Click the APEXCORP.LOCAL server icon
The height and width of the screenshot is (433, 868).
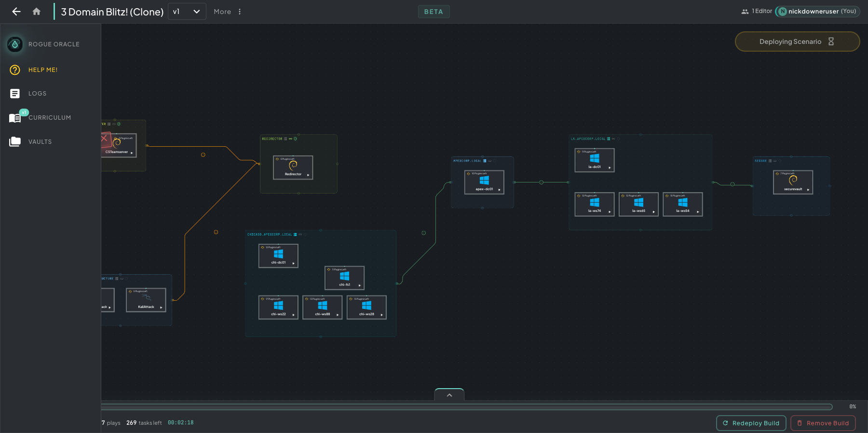click(x=485, y=161)
